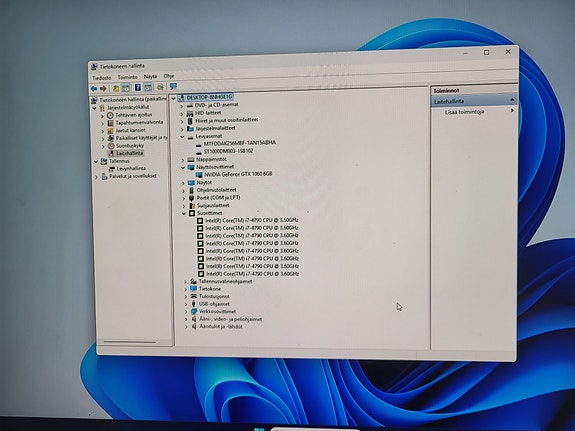Toggle the console tree pane toolbar button

tap(126, 88)
